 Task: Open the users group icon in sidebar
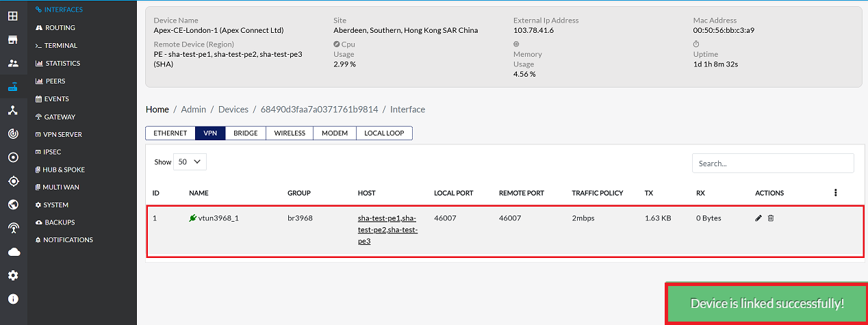13,63
